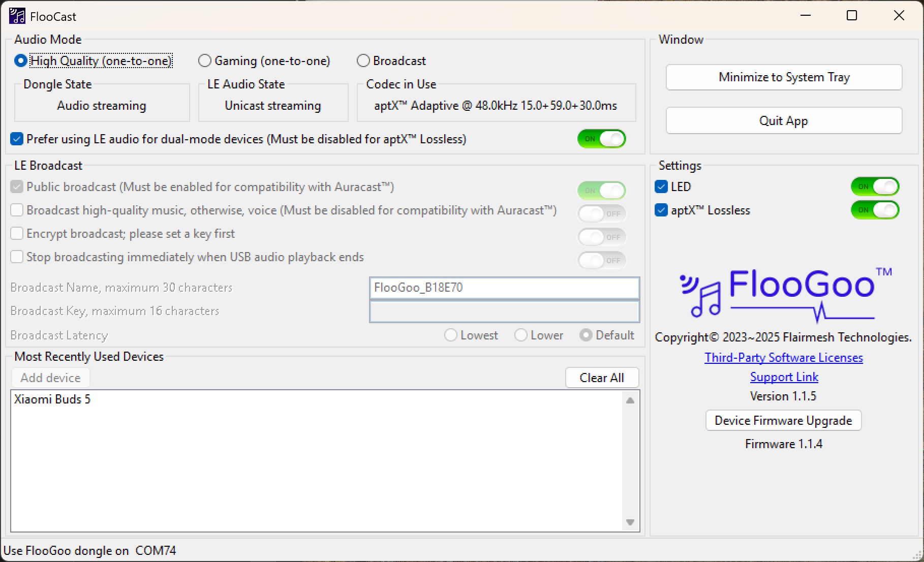Toggle the LED ON switch

(x=875, y=186)
